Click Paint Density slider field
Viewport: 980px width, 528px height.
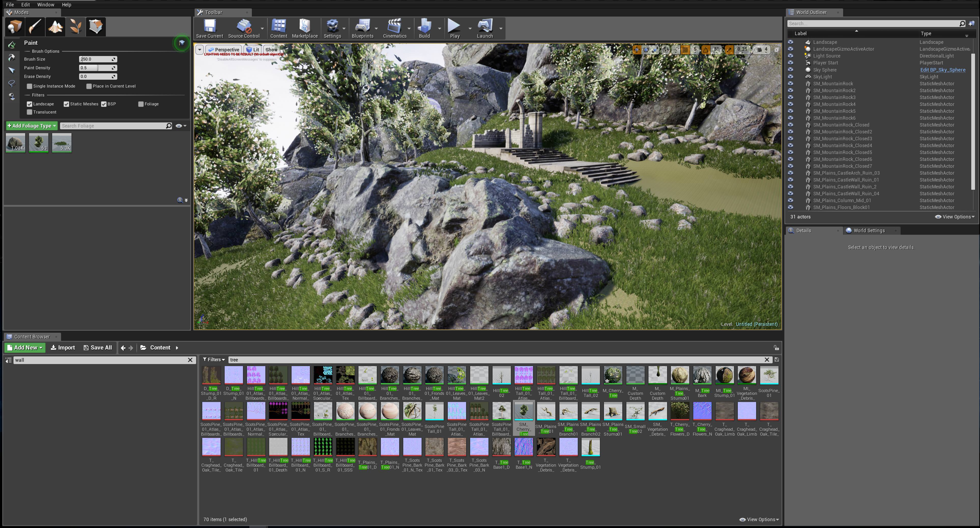point(98,68)
